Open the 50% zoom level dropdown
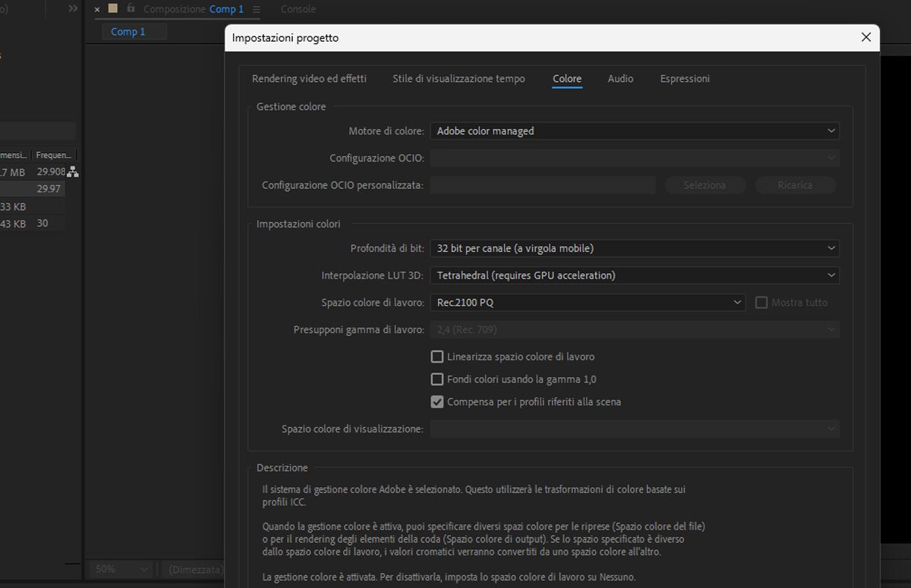 point(121,569)
